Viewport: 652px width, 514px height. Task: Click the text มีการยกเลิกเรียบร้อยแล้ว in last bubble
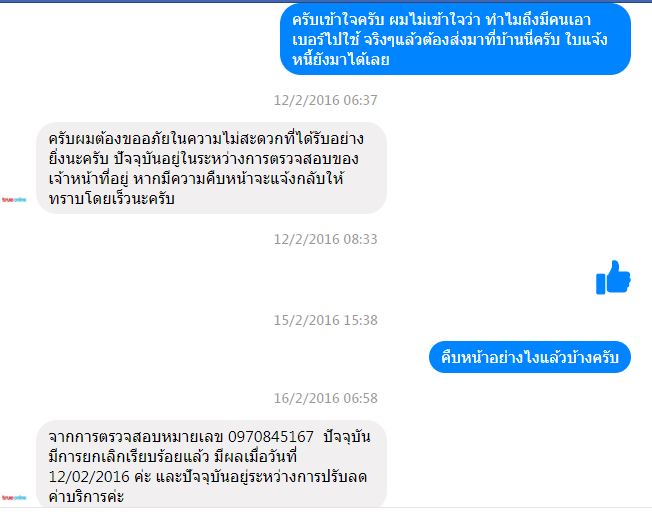tap(128, 457)
